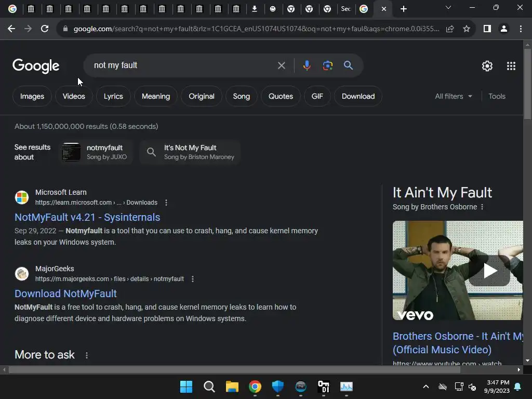Image resolution: width=532 pixels, height=399 pixels.
Task: Open tab search dropdown in title bar
Action: (448, 7)
